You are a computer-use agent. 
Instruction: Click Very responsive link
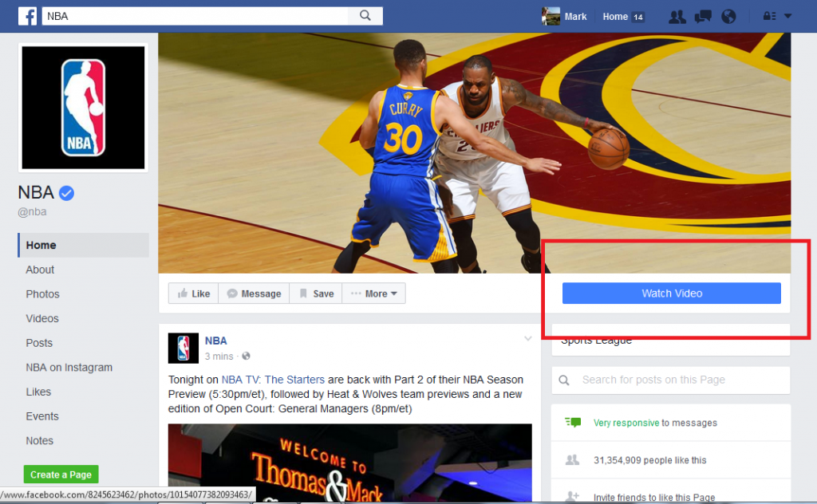[x=626, y=423]
